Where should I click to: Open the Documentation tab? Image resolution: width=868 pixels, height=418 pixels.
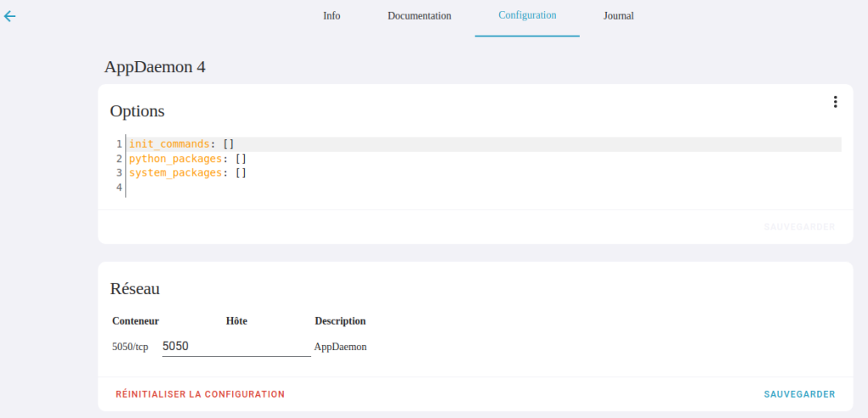click(x=419, y=16)
